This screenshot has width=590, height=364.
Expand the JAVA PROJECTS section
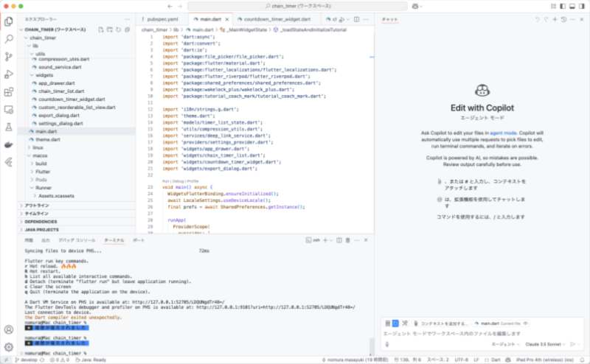(77, 230)
